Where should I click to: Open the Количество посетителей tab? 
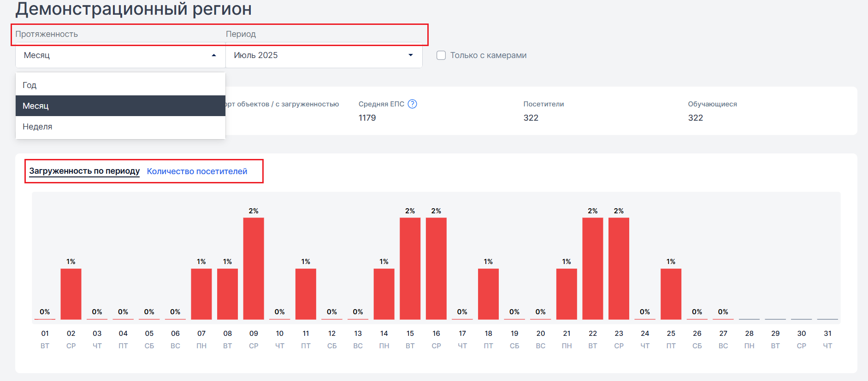(197, 171)
